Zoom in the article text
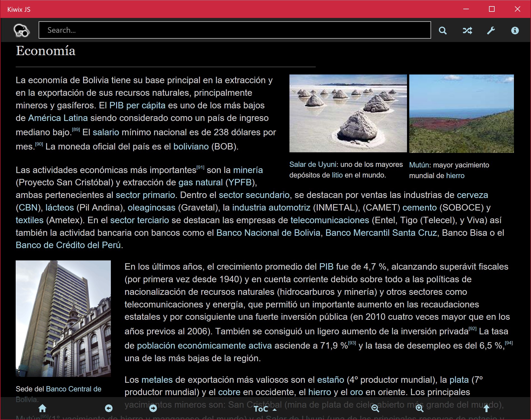Viewport: 531px width, 420px height. coord(419,409)
